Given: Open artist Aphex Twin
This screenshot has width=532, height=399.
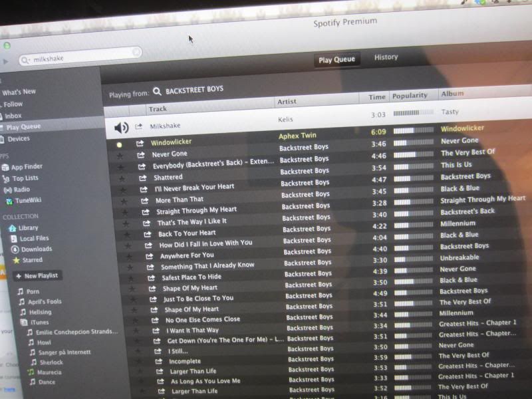Looking at the screenshot, I should pos(297,136).
